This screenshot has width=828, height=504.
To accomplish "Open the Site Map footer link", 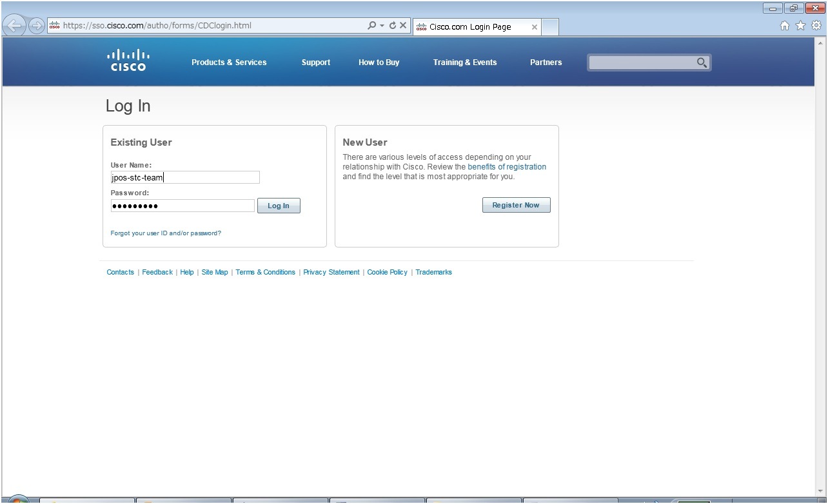I will [x=215, y=272].
